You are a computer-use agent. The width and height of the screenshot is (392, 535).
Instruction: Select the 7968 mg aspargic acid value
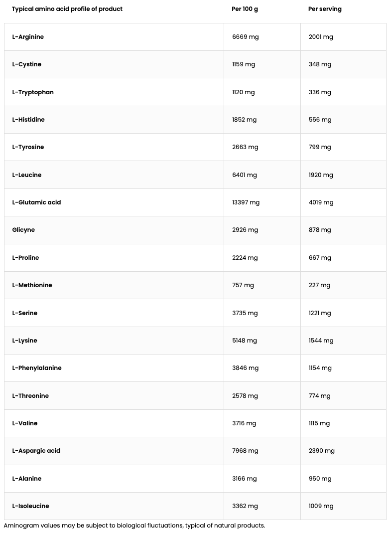(x=245, y=451)
